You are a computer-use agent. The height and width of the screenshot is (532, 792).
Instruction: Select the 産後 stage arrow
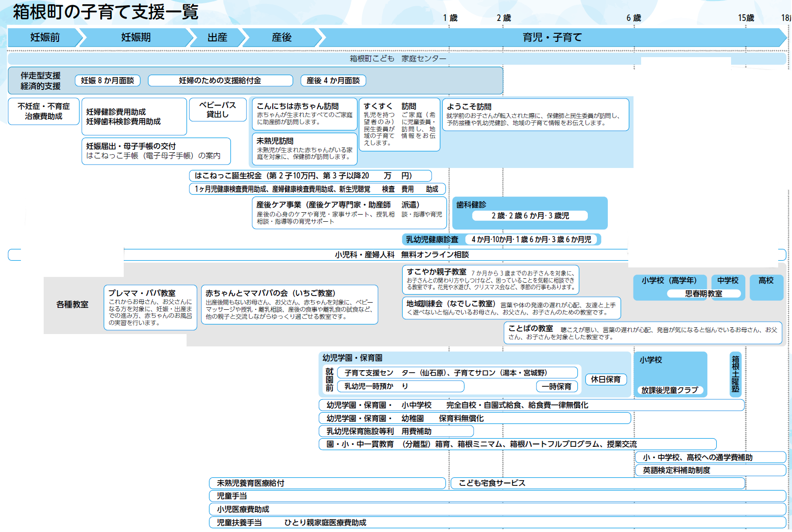(282, 37)
